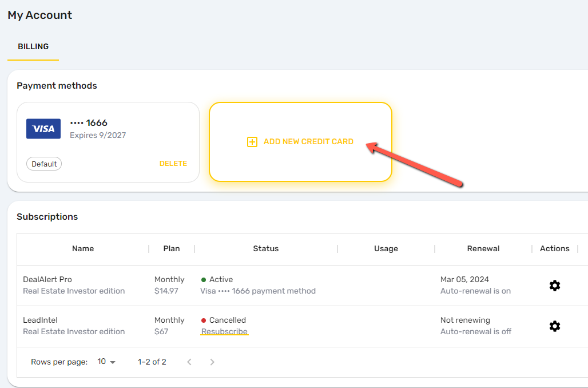Click the Cancelled status text
The width and height of the screenshot is (588, 388).
click(x=228, y=320)
